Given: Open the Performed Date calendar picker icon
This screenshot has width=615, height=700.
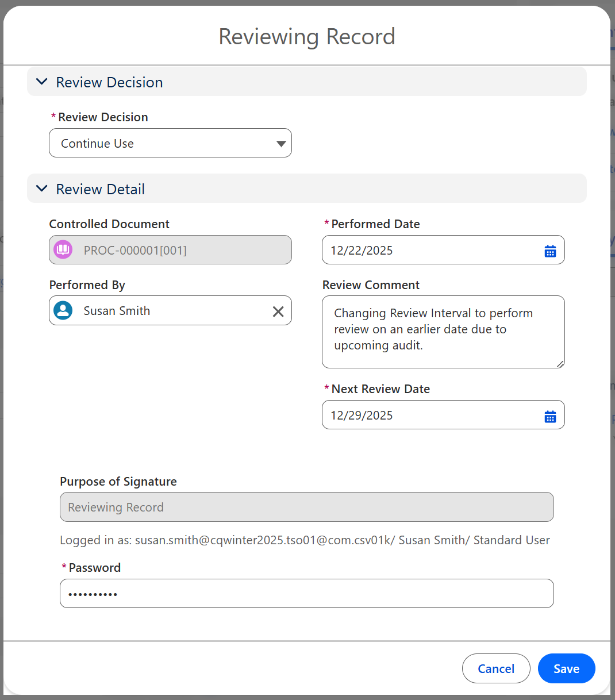Looking at the screenshot, I should coord(550,251).
